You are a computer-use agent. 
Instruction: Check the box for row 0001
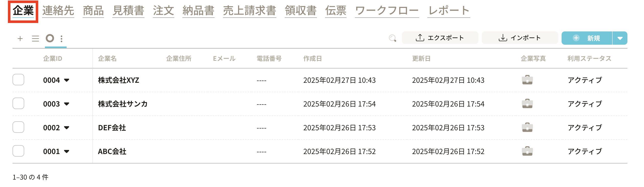tap(18, 151)
